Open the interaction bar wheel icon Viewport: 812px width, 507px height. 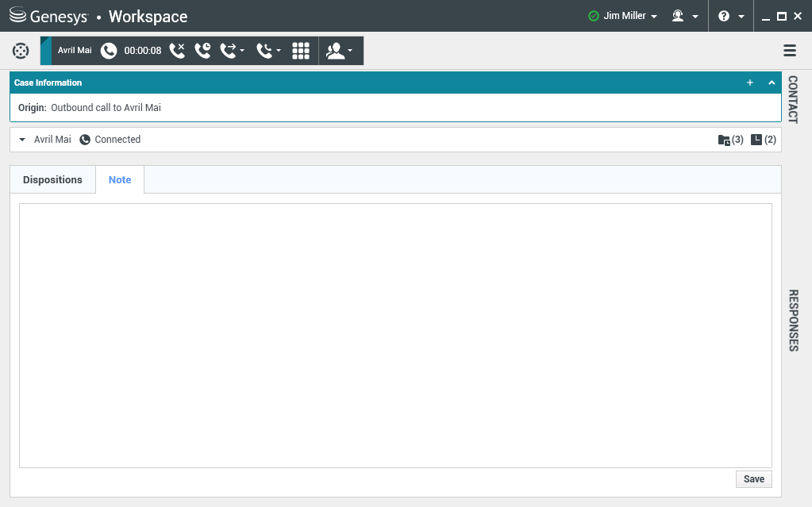pyautogui.click(x=20, y=51)
